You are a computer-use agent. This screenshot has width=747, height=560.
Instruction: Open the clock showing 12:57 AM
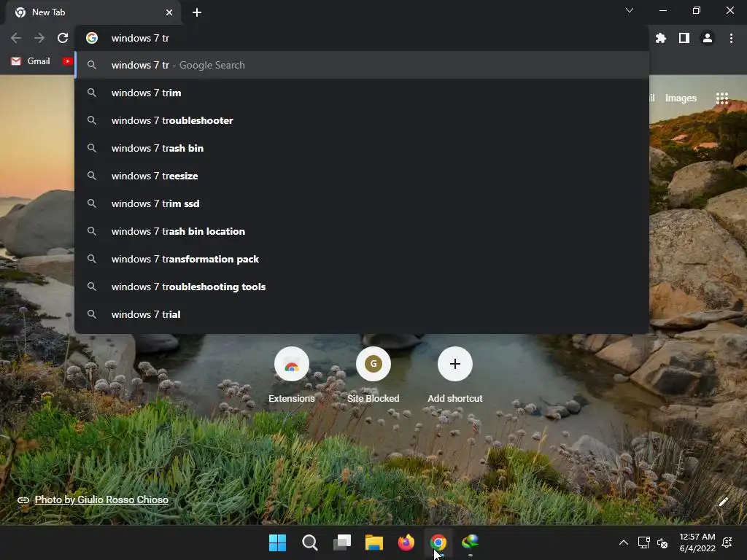697,542
